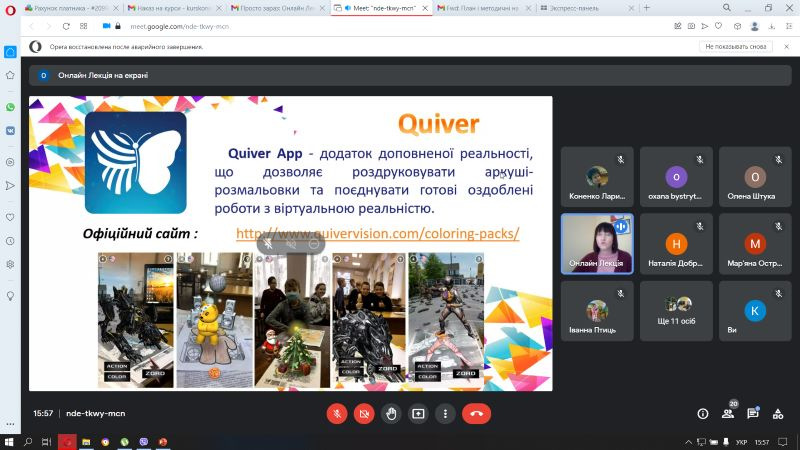The image size is (800, 450).
Task: Open Opera Easy Setup icon
Action: [789, 26]
